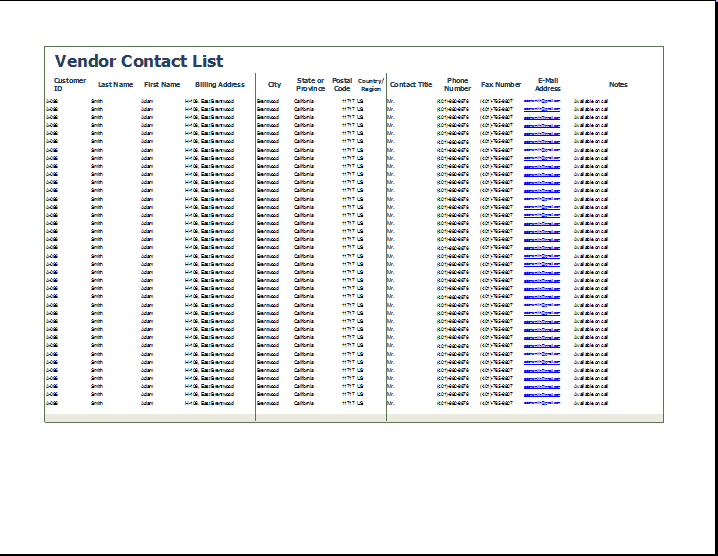Click the City column header
718x556 pixels.
(x=274, y=84)
